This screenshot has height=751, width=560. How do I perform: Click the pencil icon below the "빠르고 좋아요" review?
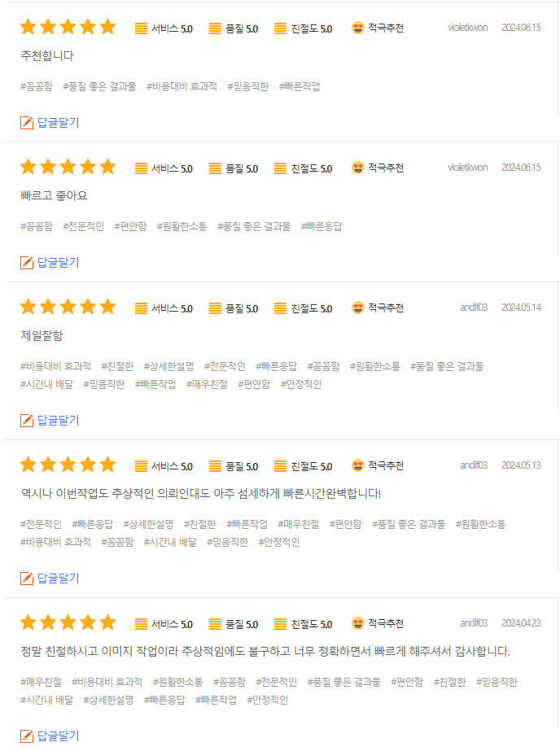[27, 263]
